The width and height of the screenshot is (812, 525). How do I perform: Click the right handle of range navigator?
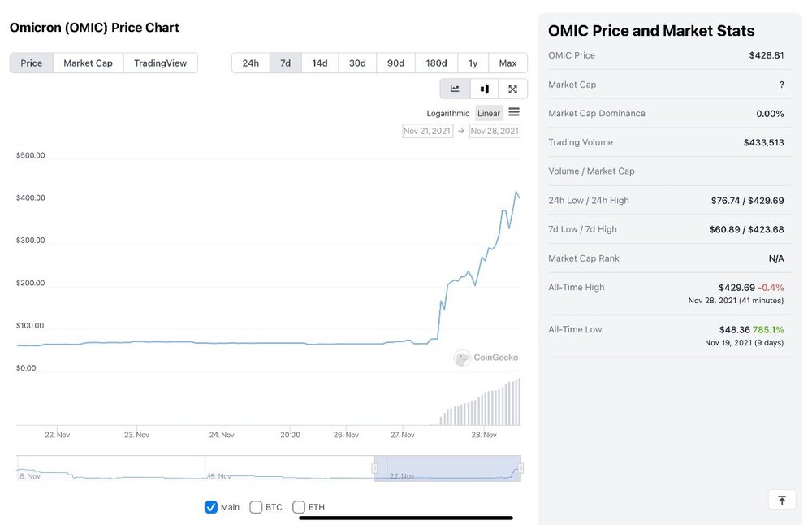coord(520,468)
